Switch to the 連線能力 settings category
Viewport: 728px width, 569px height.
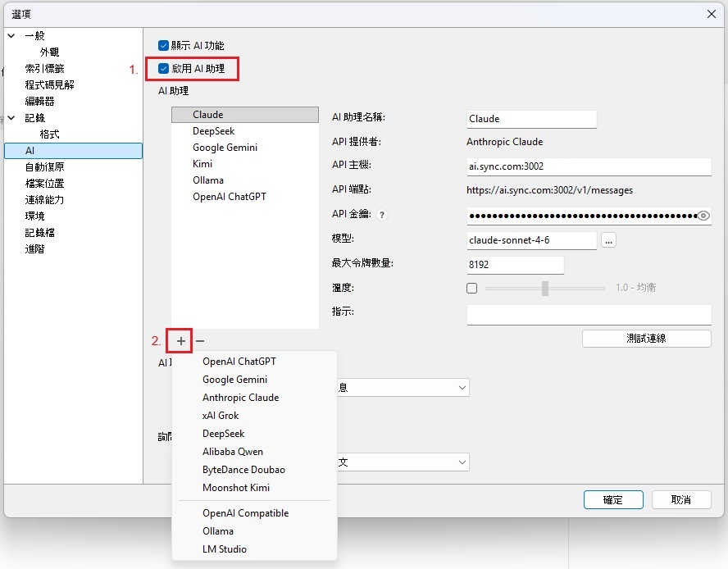pyautogui.click(x=44, y=200)
